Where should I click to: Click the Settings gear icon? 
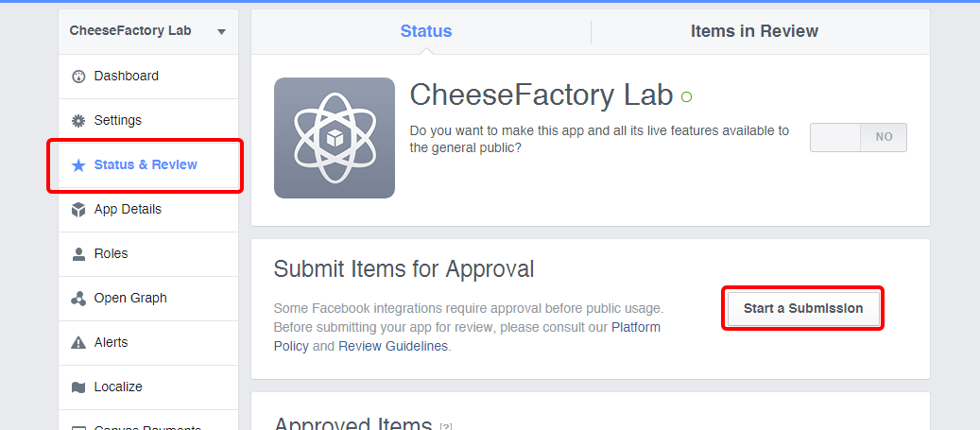(78, 121)
